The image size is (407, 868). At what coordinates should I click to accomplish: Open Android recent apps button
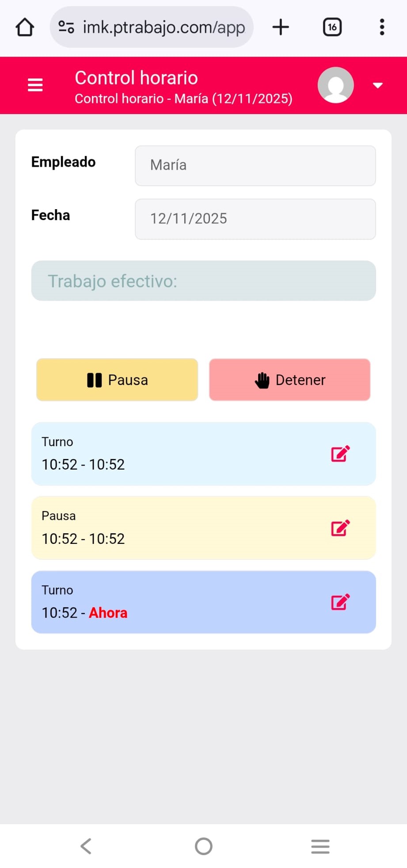point(320,846)
